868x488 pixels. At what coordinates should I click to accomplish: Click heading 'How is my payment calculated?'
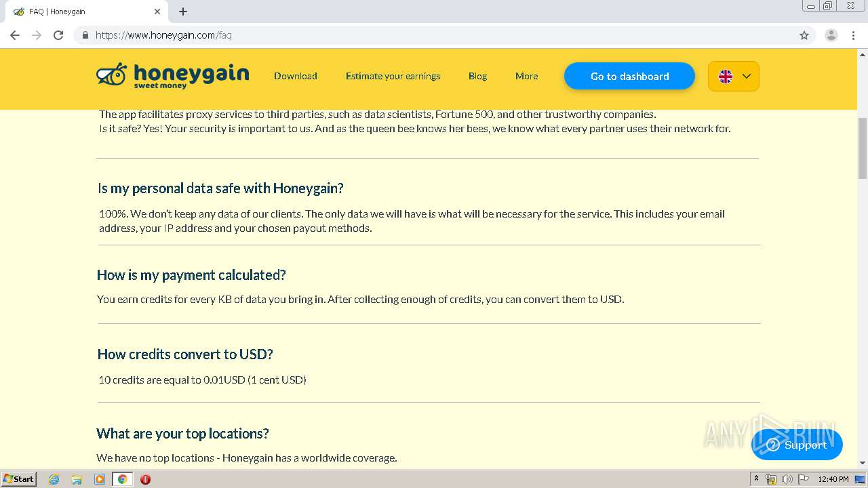191,274
